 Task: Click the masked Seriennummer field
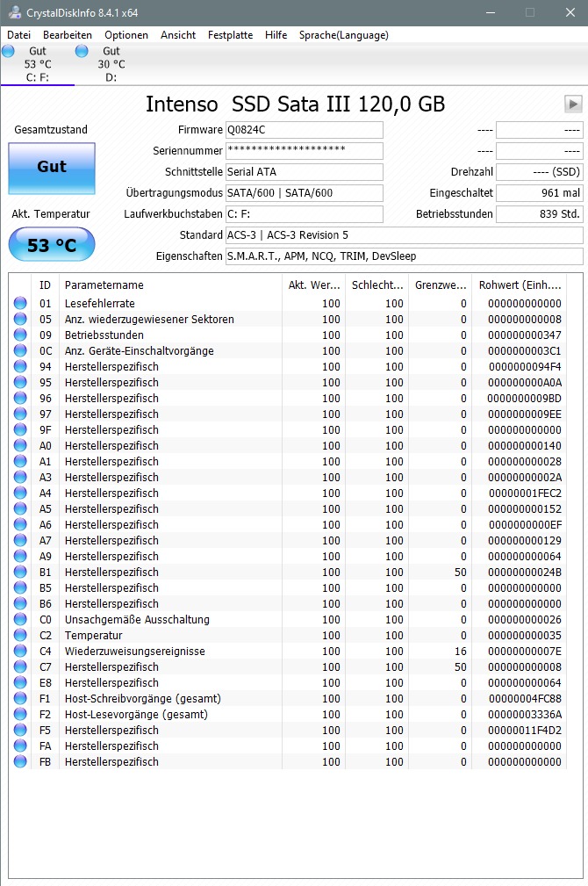coord(305,151)
